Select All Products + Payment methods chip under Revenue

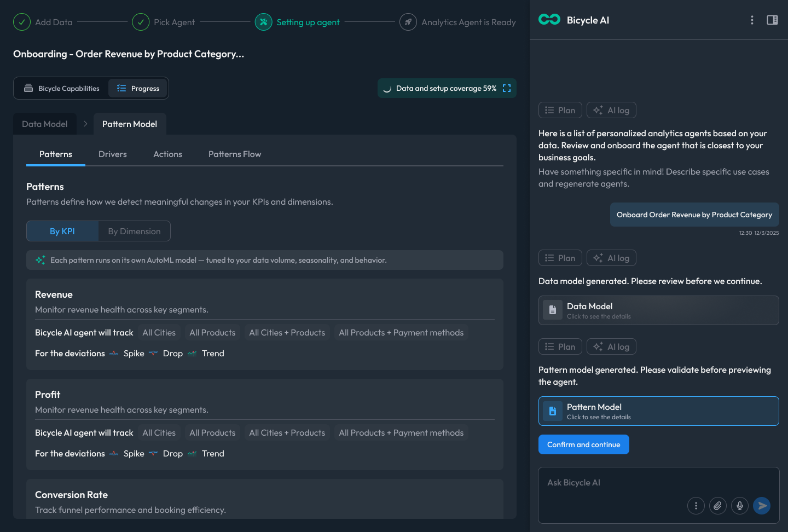[401, 333]
